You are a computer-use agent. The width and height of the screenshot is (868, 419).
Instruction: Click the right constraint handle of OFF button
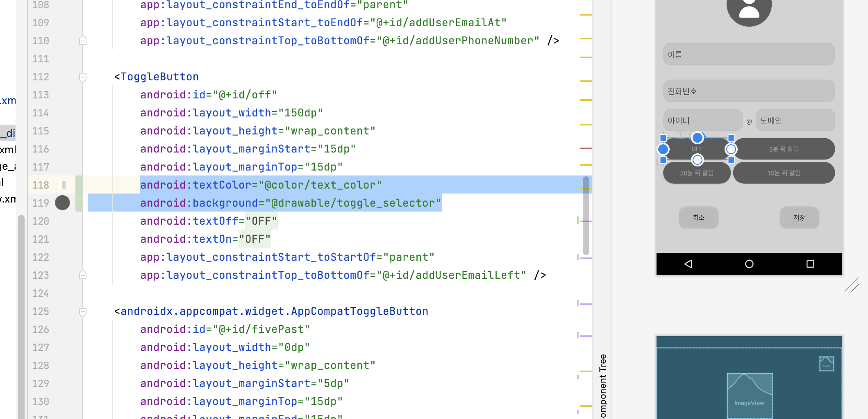(x=731, y=149)
